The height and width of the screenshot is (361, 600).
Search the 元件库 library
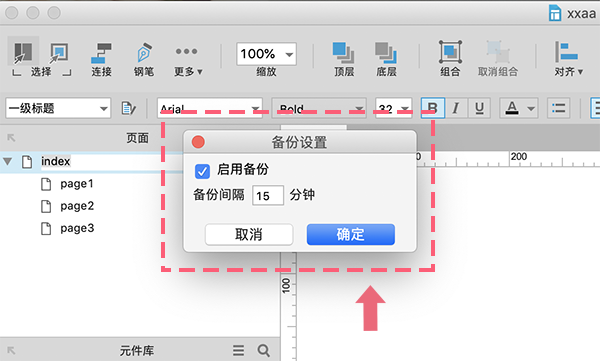(264, 350)
